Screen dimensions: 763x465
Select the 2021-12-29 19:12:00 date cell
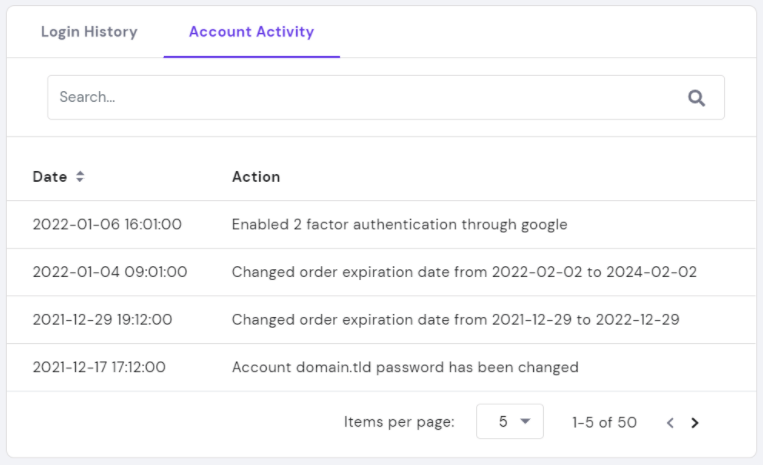[103, 320]
